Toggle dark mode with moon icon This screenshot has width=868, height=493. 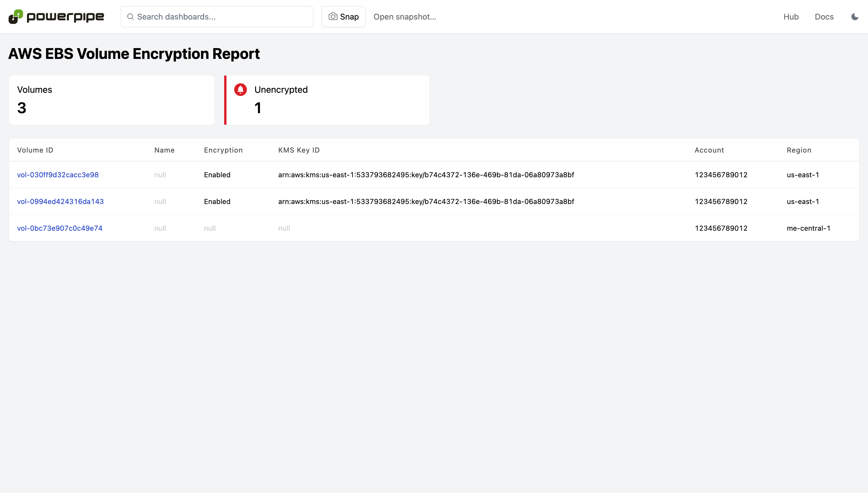coord(855,17)
